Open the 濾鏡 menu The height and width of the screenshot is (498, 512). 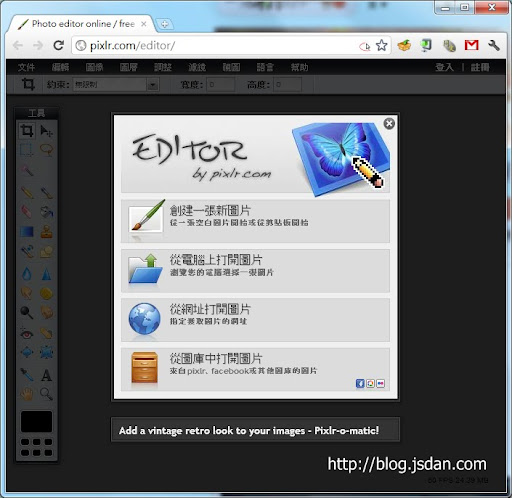click(x=197, y=67)
